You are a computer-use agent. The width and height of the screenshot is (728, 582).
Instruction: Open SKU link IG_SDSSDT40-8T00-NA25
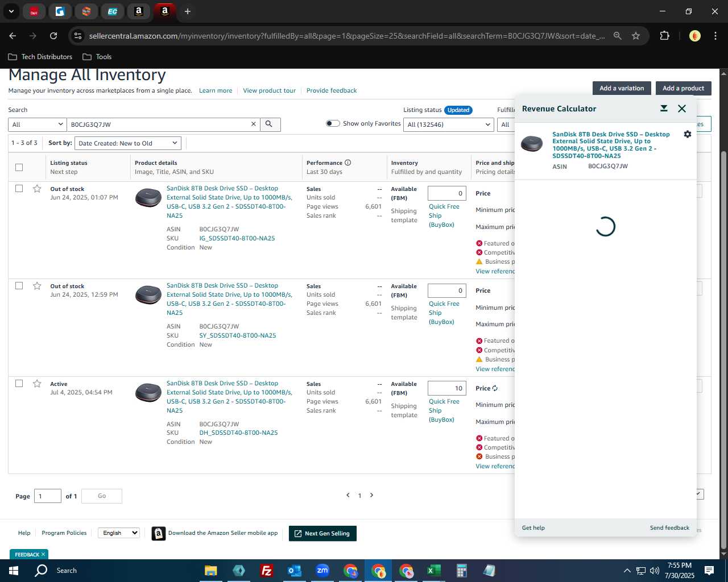[x=237, y=238]
